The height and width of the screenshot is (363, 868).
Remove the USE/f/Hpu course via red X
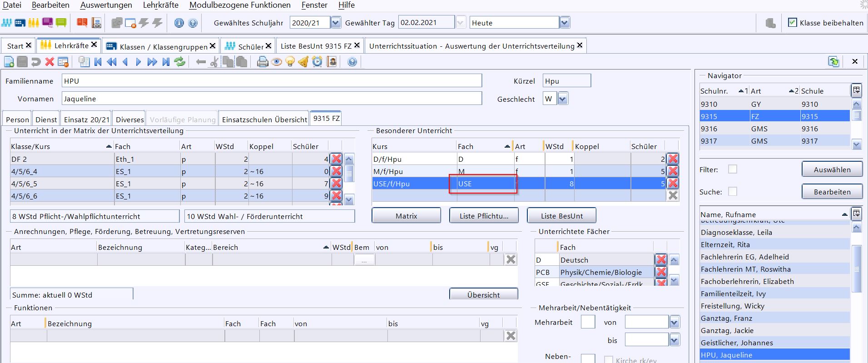coord(673,183)
